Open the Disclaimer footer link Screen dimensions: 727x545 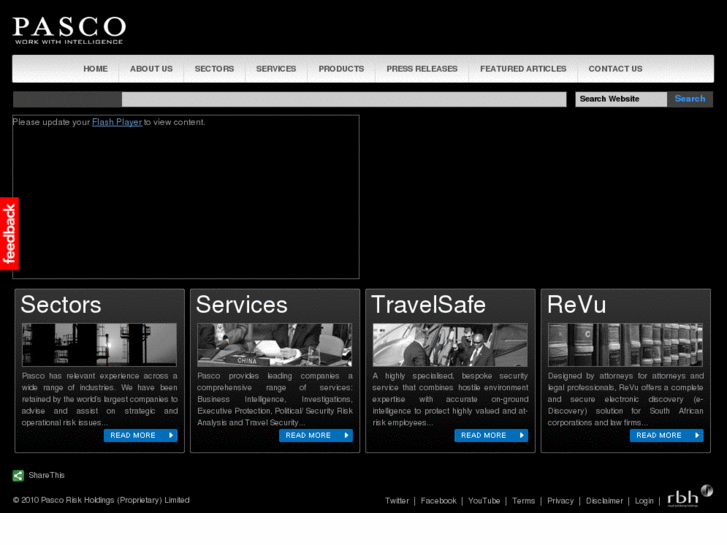604,501
